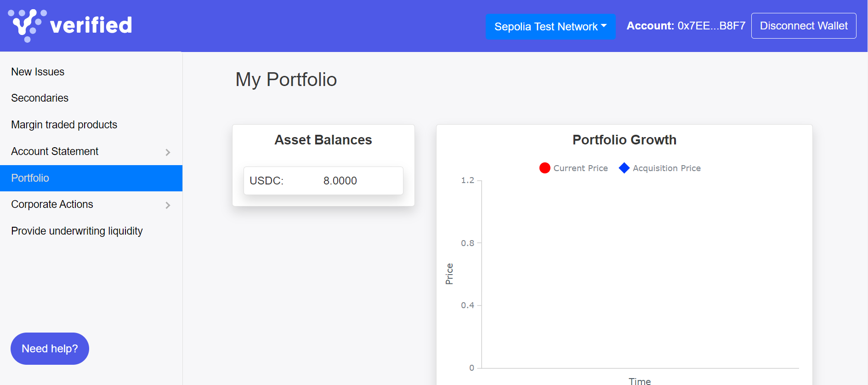Image resolution: width=868 pixels, height=385 pixels.
Task: Click the Corporate Actions menu label
Action: [x=52, y=204]
